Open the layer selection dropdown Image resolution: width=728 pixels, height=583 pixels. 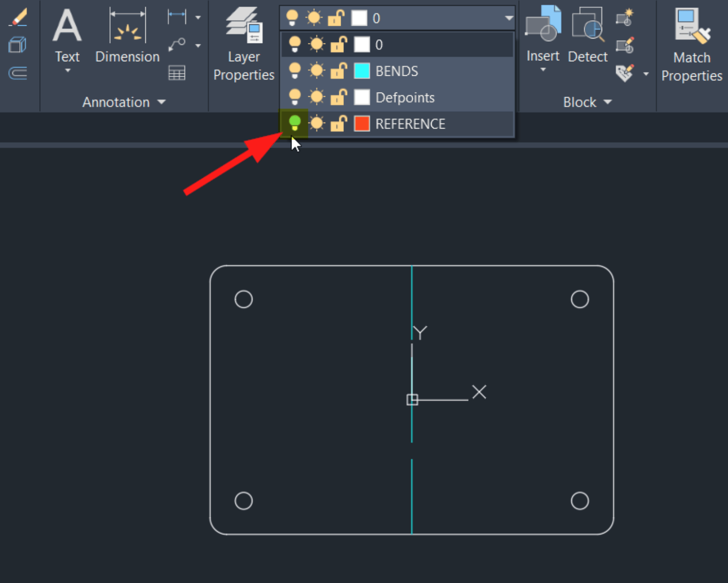pyautogui.click(x=508, y=18)
